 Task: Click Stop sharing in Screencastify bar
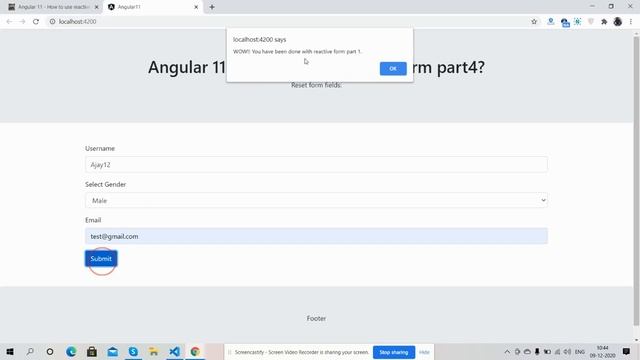(x=393, y=352)
